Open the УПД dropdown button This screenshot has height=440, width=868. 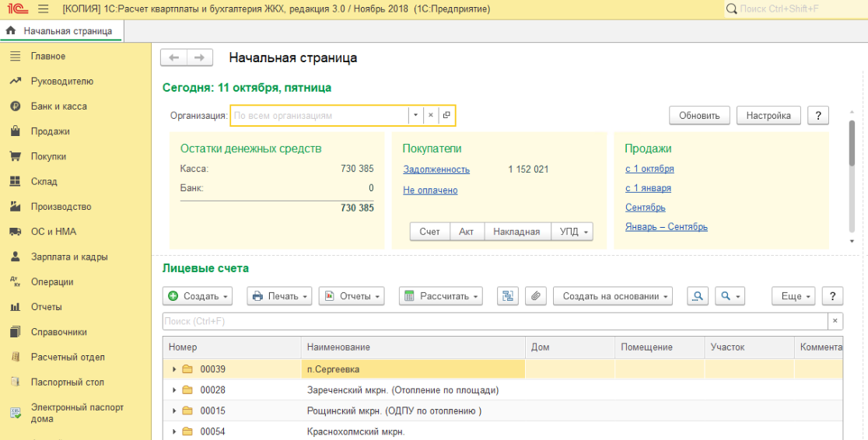click(572, 232)
